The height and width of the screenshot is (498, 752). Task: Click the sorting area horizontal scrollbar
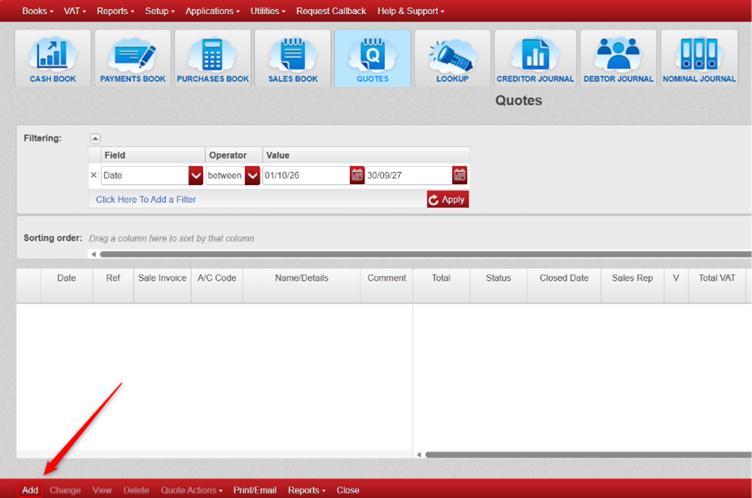point(426,254)
